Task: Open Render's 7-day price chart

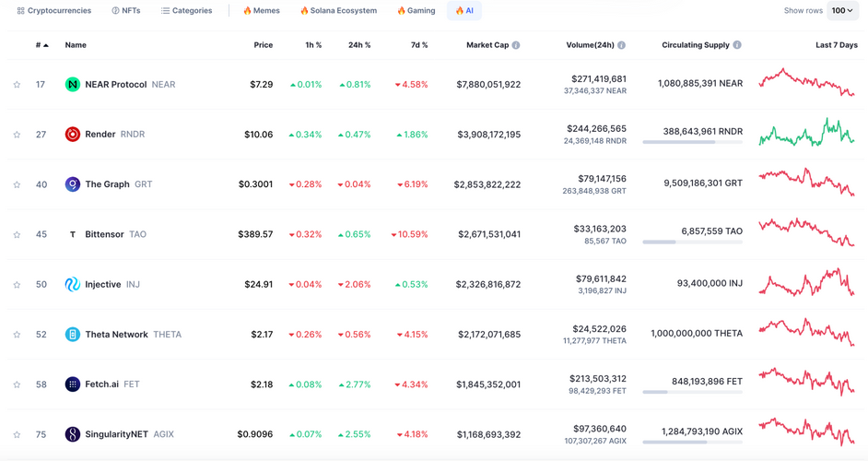Action: point(806,134)
